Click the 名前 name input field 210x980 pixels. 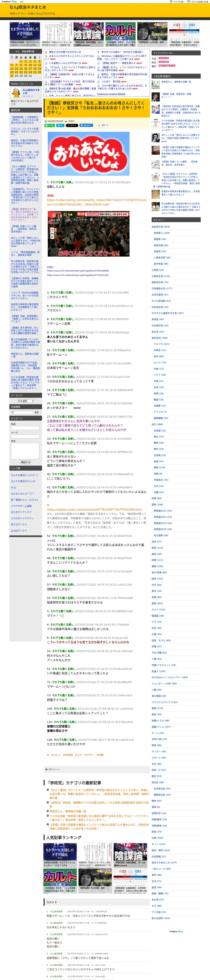[25, 428]
